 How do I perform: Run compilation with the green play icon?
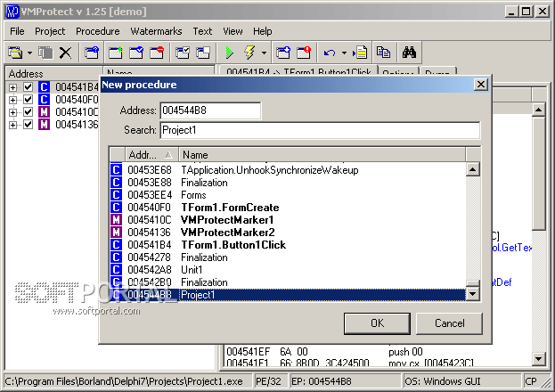click(x=230, y=53)
